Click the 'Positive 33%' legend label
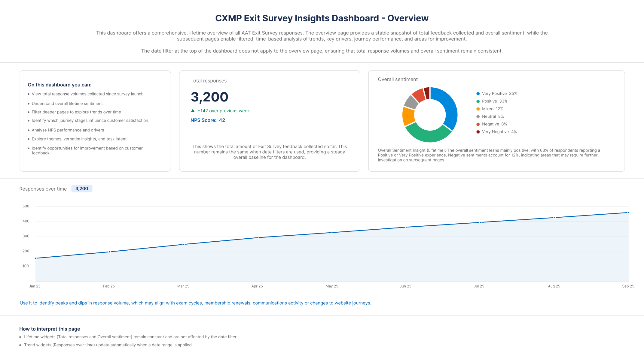The height and width of the screenshot is (362, 644). pyautogui.click(x=495, y=101)
